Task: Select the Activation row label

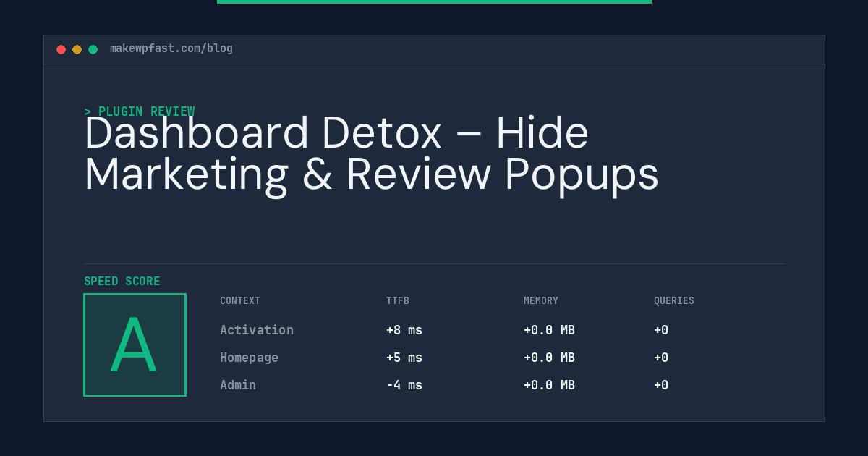Action: (257, 330)
